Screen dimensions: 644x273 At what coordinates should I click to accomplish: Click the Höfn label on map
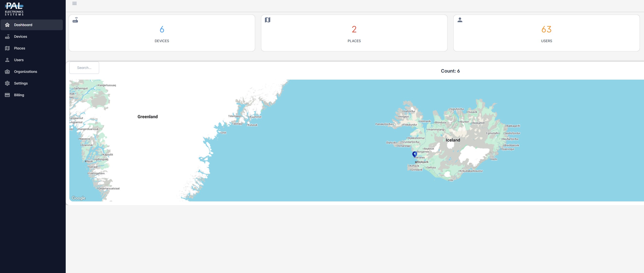coord(494,159)
